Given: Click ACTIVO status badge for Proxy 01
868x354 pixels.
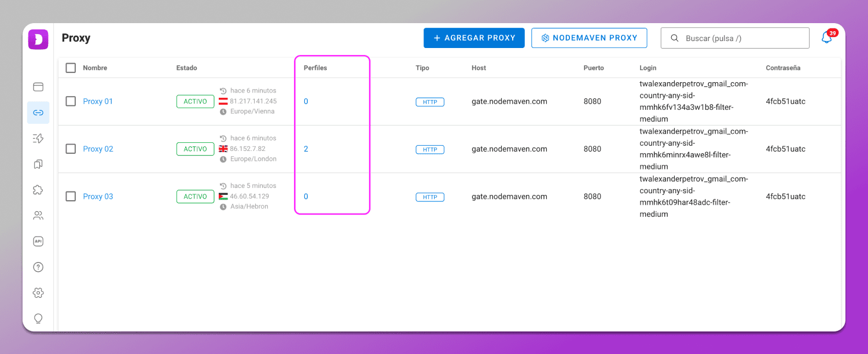Looking at the screenshot, I should [x=195, y=101].
